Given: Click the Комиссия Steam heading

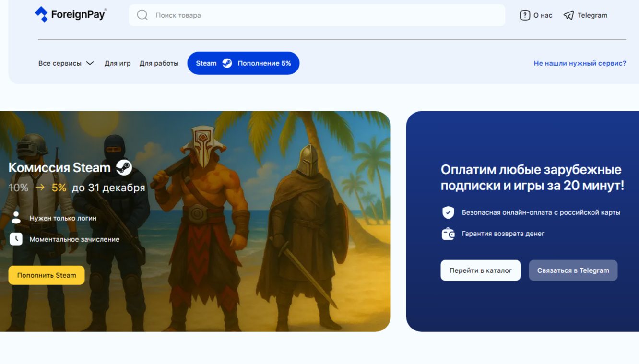Looking at the screenshot, I should [59, 167].
